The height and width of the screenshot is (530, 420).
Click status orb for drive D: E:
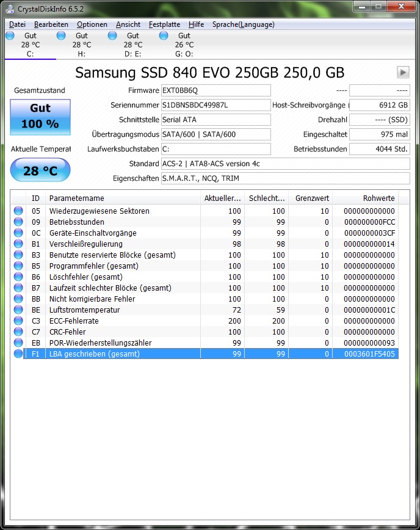[112, 35]
